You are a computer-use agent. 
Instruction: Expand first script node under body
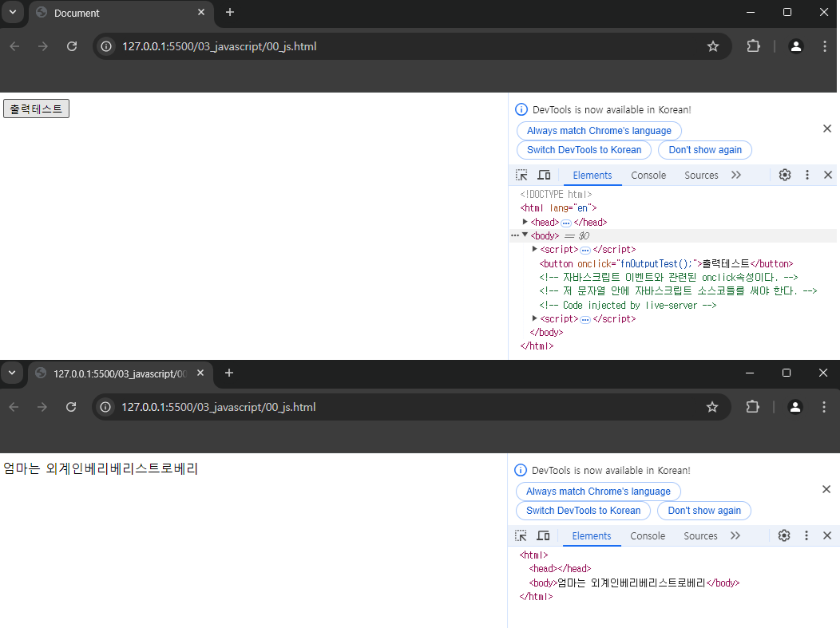click(x=534, y=249)
